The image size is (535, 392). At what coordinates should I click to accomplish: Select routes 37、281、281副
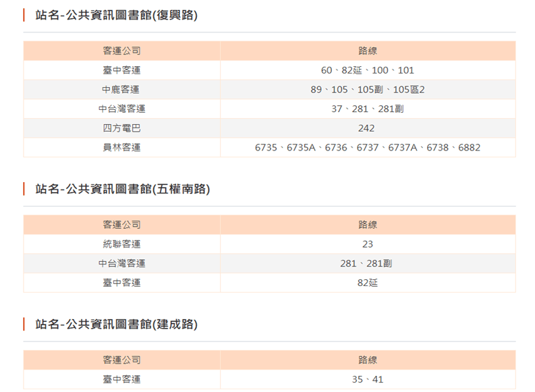click(x=368, y=109)
